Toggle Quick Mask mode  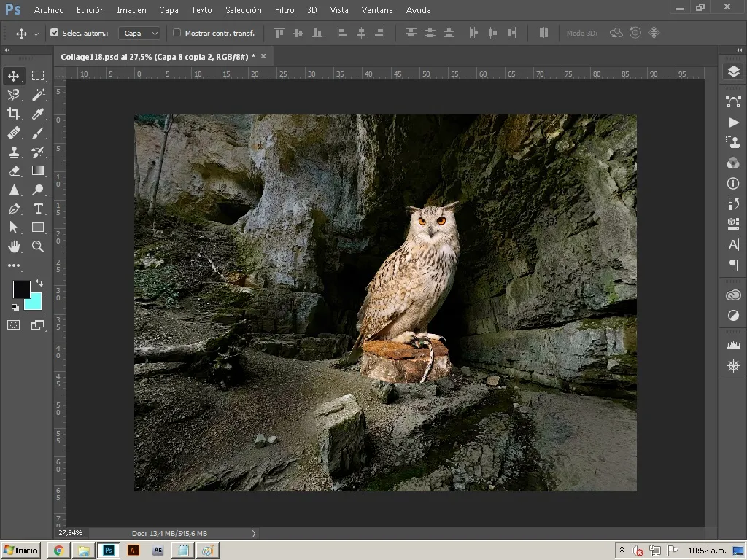tap(13, 325)
